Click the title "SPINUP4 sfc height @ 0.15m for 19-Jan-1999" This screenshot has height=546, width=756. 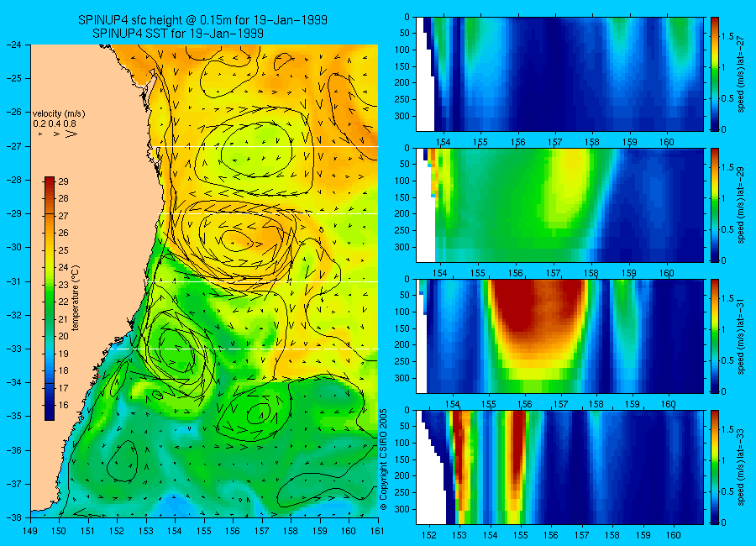click(x=203, y=20)
